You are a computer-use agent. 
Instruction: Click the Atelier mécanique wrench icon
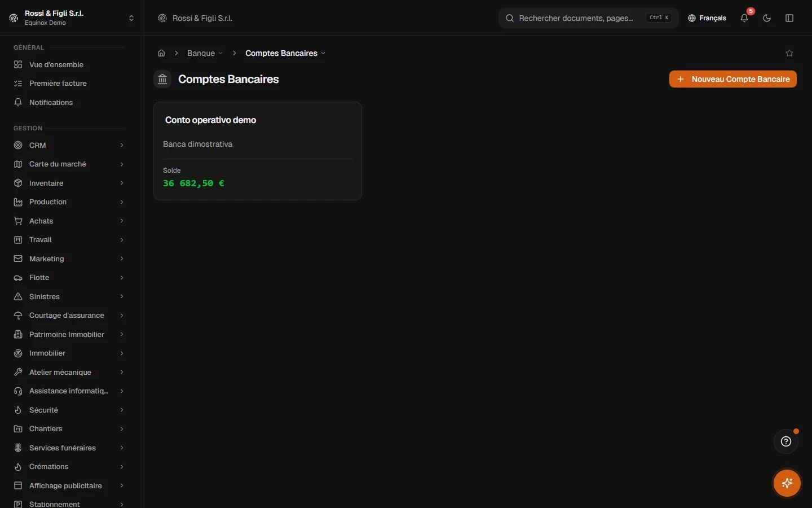[18, 372]
